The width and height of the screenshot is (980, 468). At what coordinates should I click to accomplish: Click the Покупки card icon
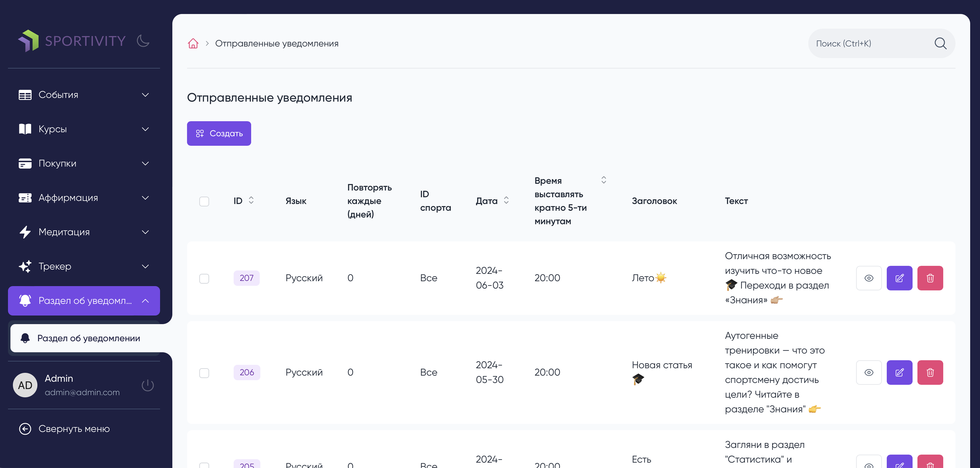click(x=25, y=163)
